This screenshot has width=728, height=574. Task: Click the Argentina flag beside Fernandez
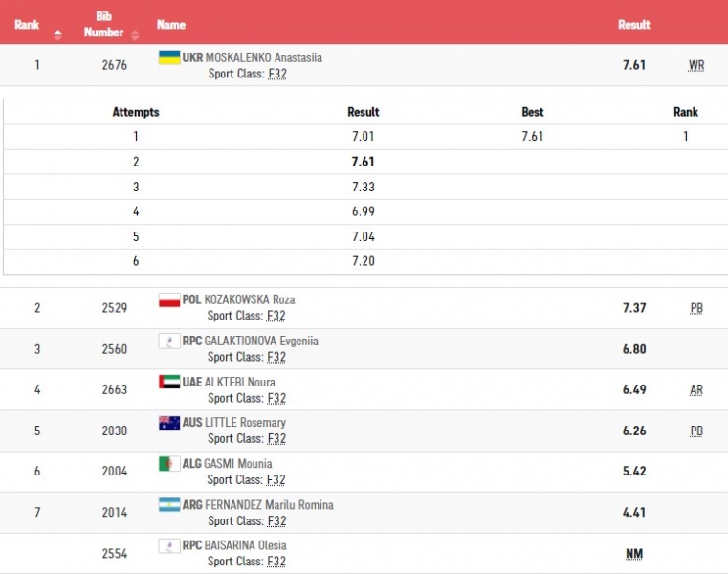pyautogui.click(x=168, y=505)
